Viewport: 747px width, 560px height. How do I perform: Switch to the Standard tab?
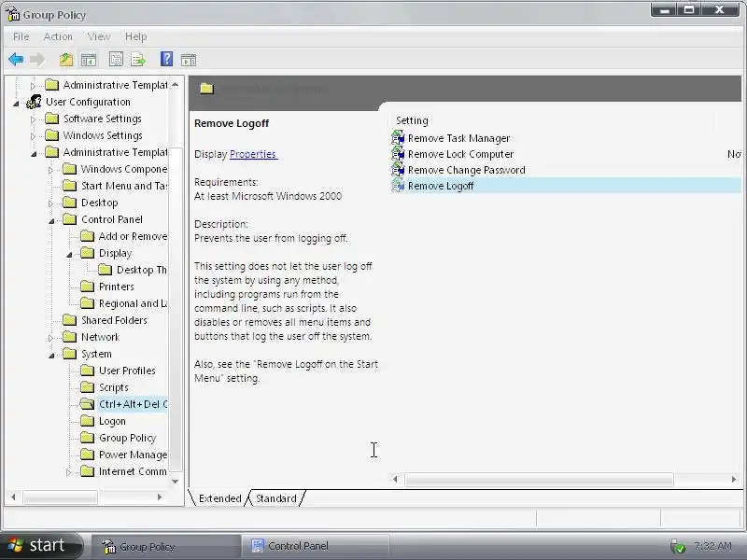(275, 498)
